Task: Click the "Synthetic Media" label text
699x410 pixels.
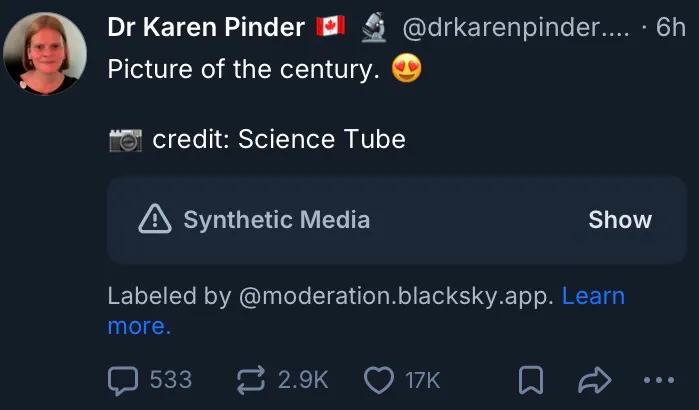Action: (276, 220)
